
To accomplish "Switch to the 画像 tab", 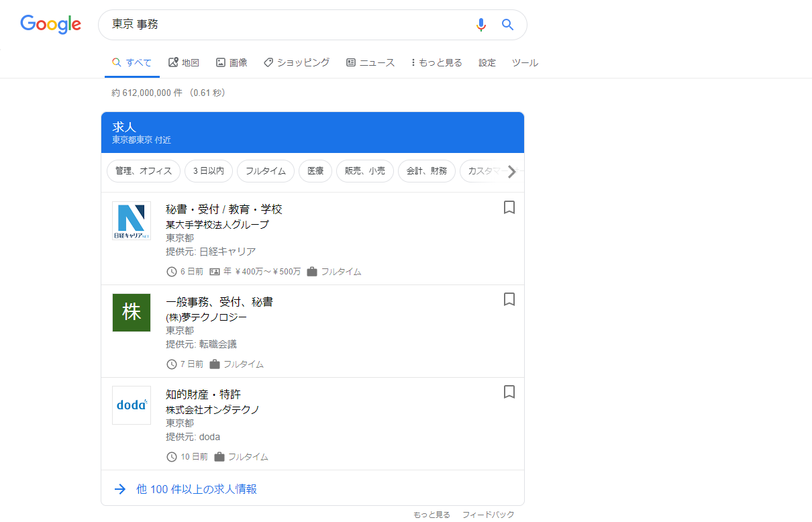I will click(232, 62).
